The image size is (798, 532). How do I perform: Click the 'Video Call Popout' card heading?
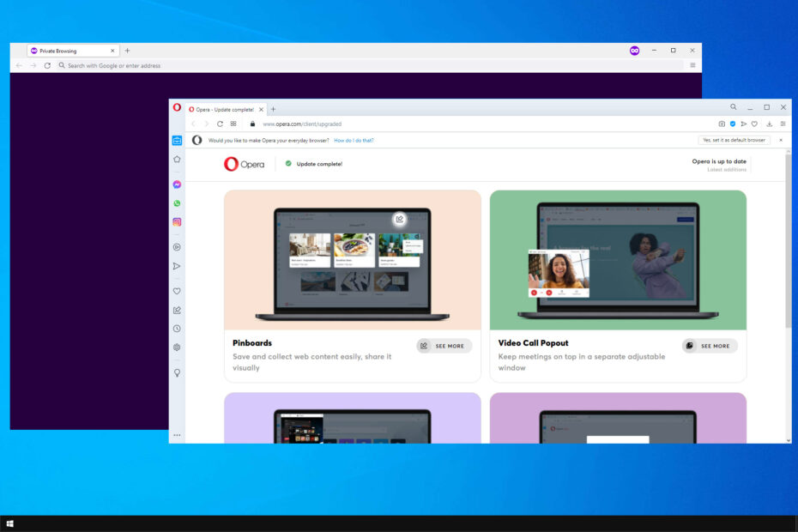(534, 343)
